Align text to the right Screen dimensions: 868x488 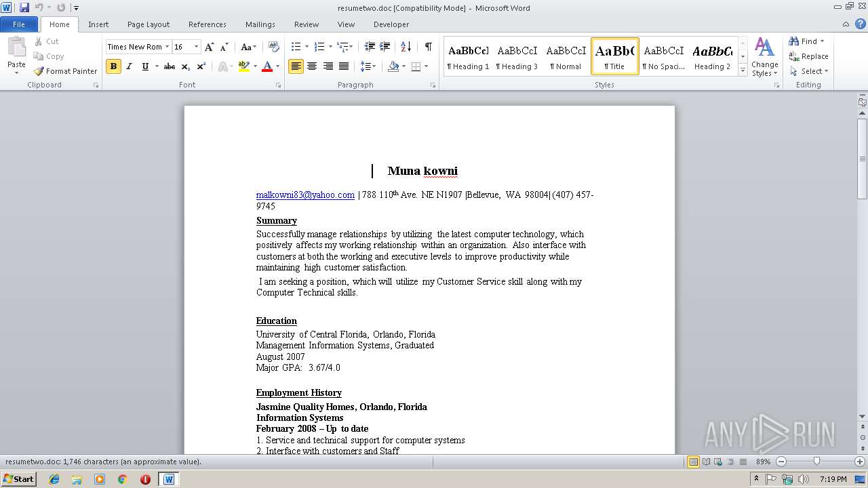(328, 66)
